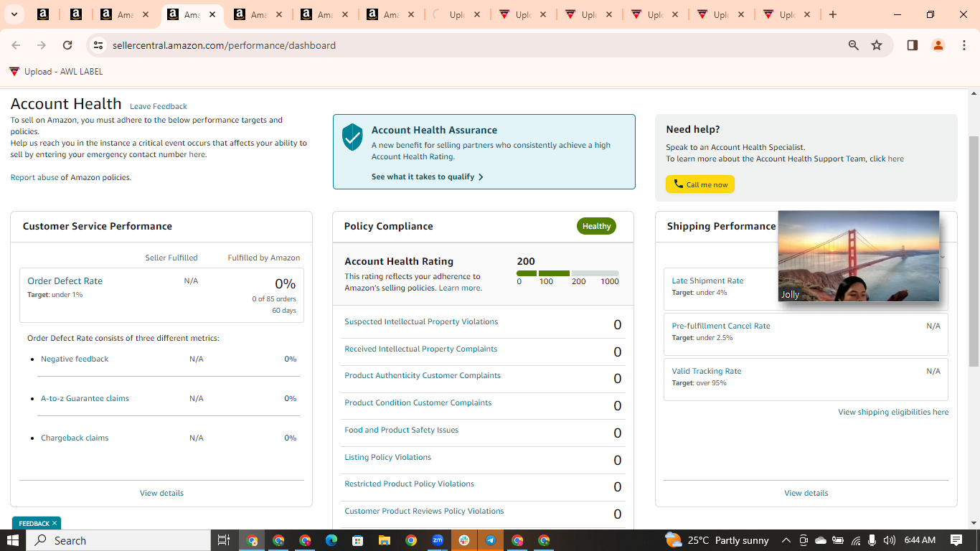Switch to the loading Upload tab
This screenshot has height=551, width=980.
point(456,14)
